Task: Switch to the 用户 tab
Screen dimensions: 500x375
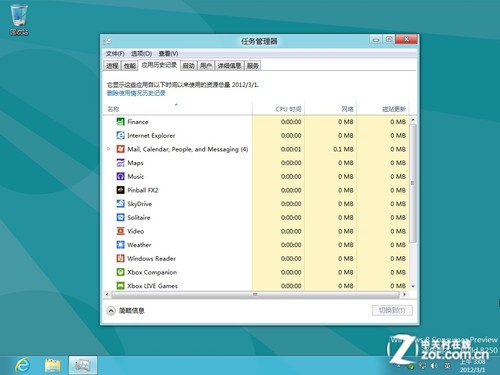Action: coord(206,66)
